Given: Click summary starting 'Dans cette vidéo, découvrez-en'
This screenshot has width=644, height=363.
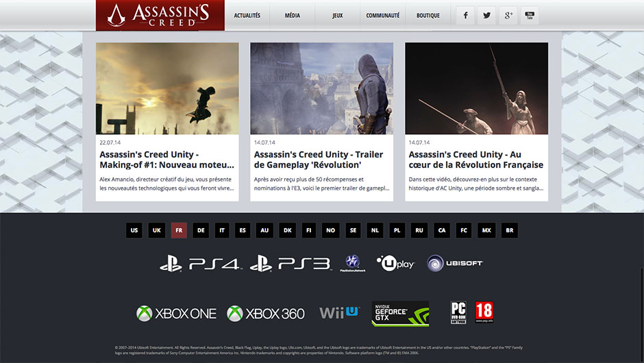Looking at the screenshot, I should (x=476, y=184).
